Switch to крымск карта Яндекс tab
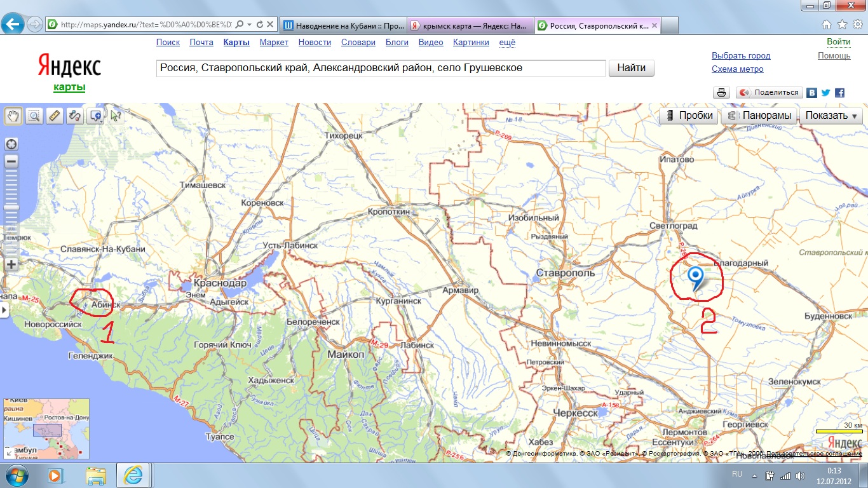Screen dimensions: 868x488 [470, 25]
